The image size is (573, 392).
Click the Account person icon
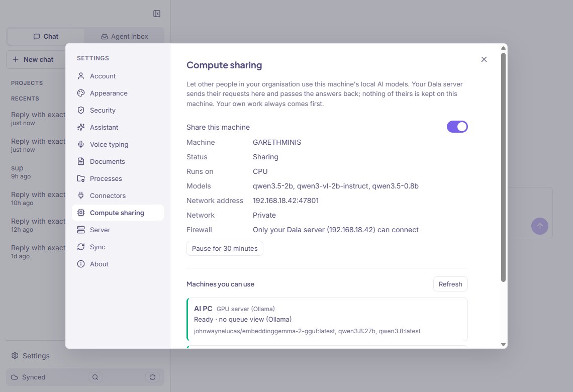click(81, 76)
